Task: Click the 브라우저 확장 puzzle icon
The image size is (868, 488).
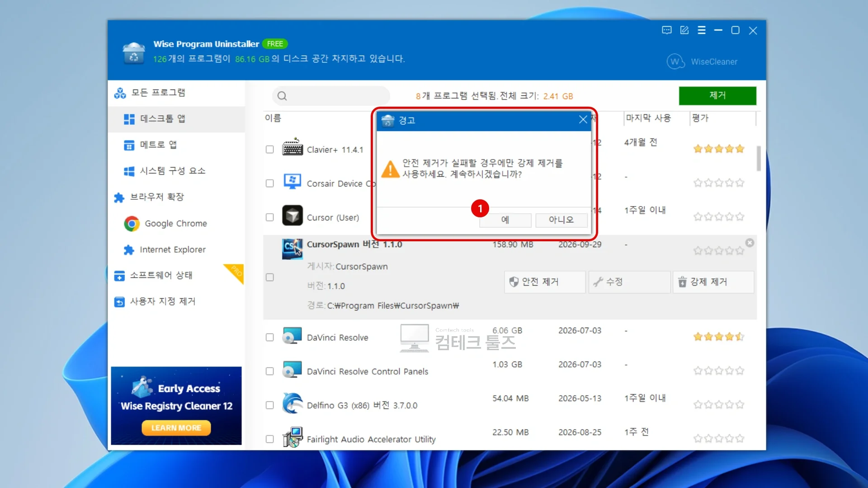Action: [119, 197]
